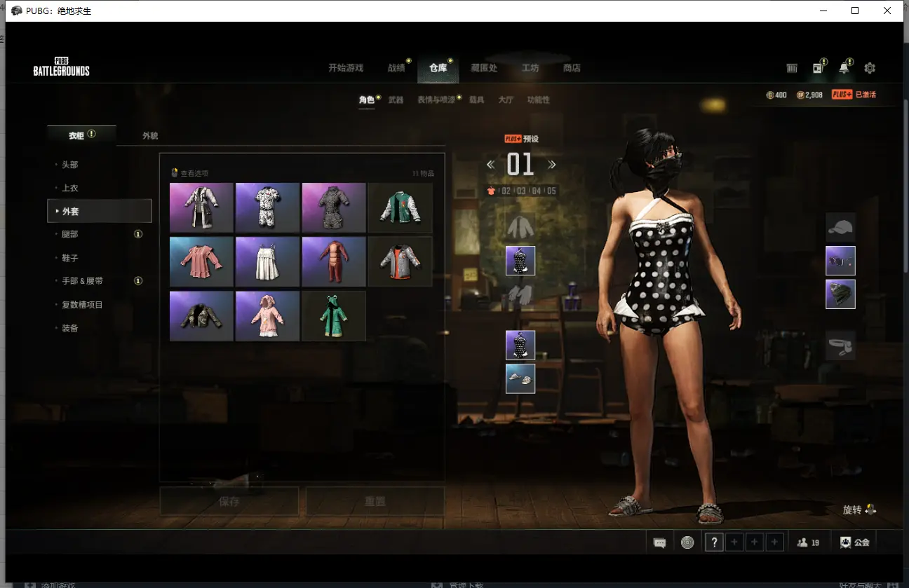Select the upper polka-dot swimsuit equipped slot
This screenshot has height=588, width=909.
520,261
